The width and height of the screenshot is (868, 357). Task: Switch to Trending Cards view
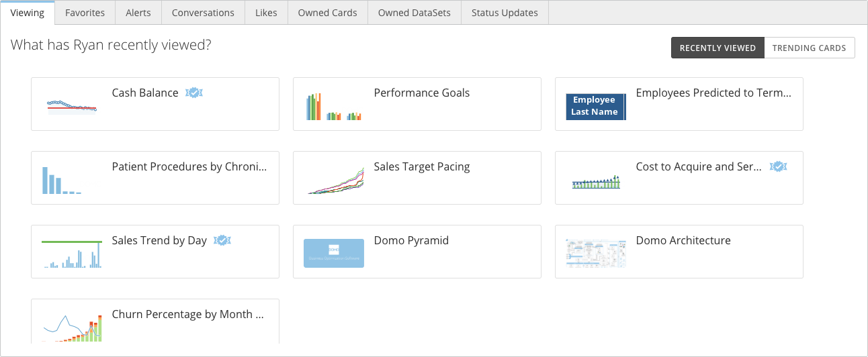[810, 48]
